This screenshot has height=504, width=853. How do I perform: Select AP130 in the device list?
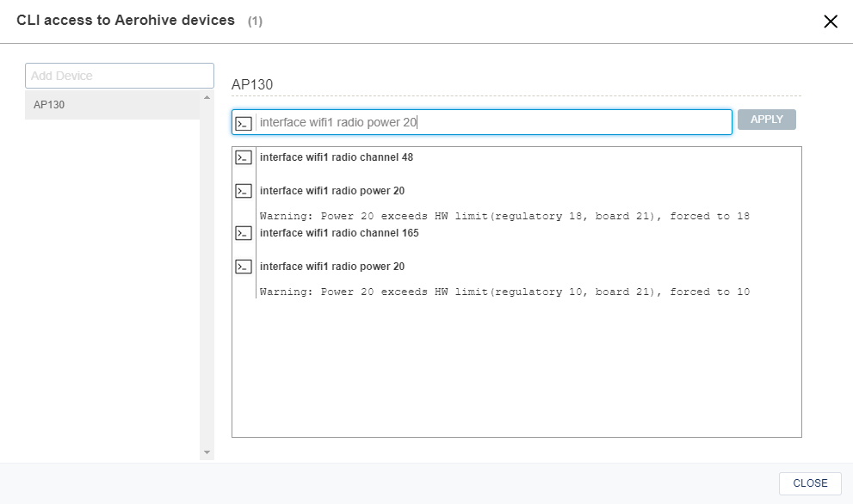coord(112,105)
